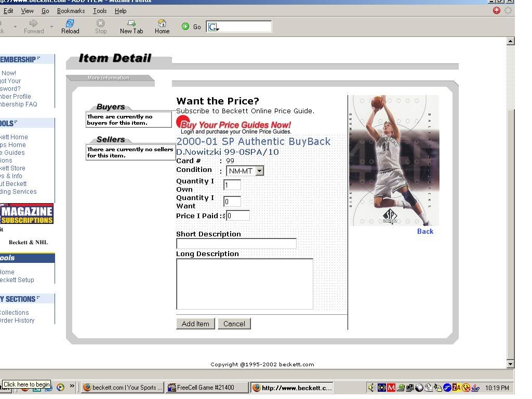Click the 10:19 PM system clock
This screenshot has width=532, height=399.
click(497, 388)
